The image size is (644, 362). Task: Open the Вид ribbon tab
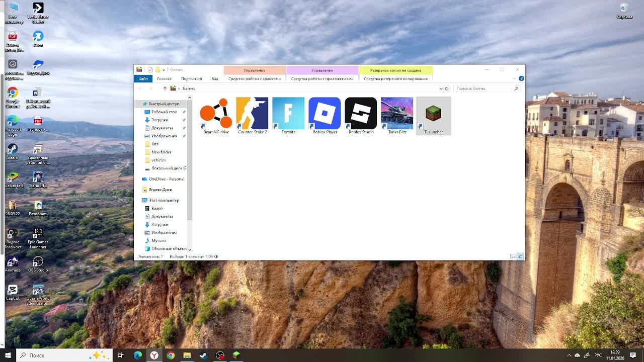(215, 78)
